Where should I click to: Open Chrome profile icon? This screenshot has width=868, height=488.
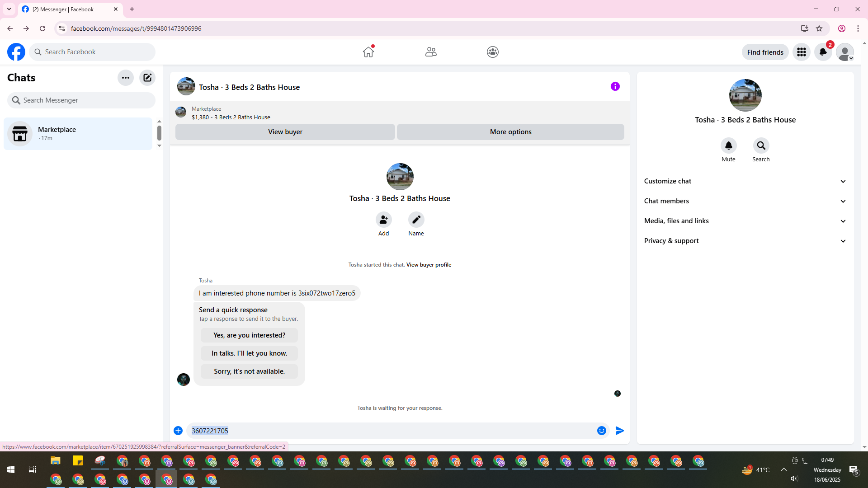click(x=842, y=28)
